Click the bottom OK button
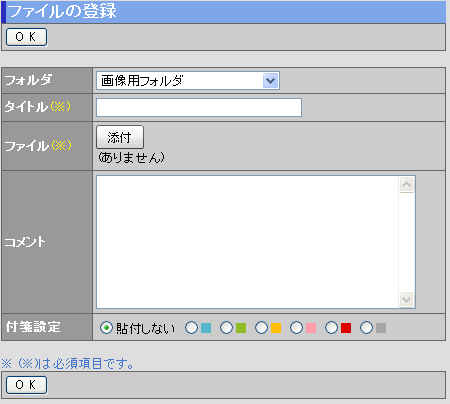This screenshot has width=450, height=404. [x=26, y=385]
